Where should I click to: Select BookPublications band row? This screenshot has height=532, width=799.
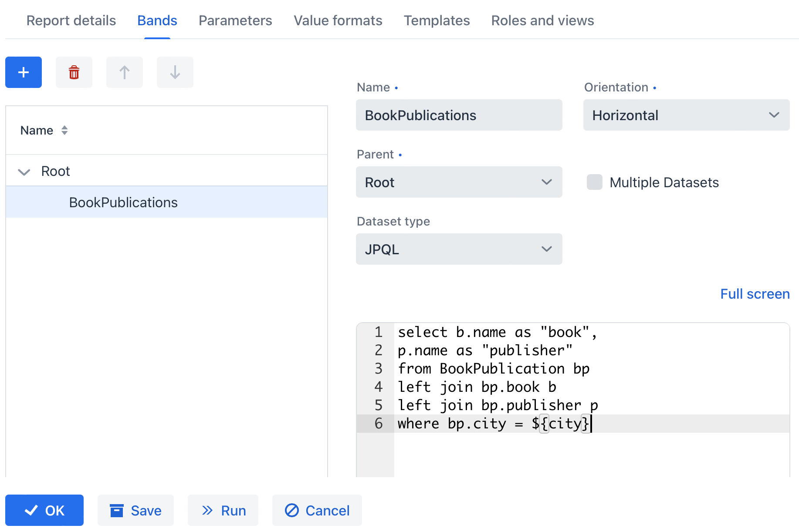[166, 202]
